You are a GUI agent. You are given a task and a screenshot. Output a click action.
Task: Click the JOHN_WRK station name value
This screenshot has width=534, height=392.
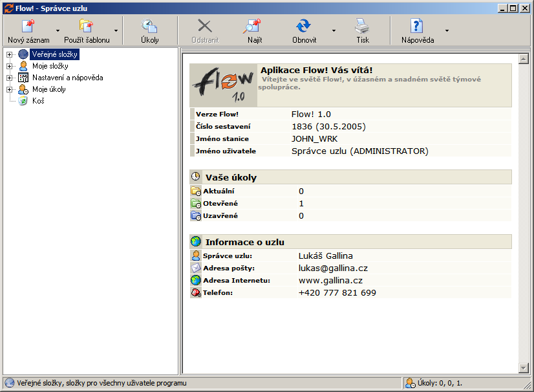click(314, 138)
